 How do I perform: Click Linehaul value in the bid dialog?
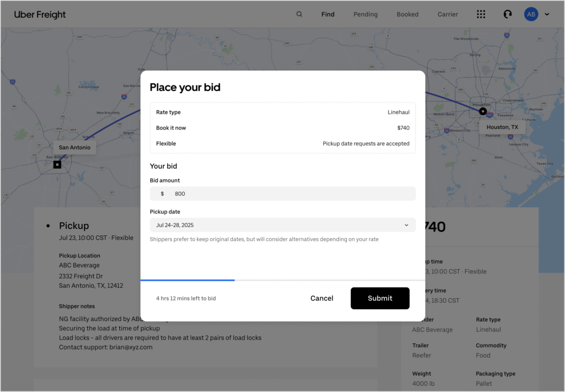coord(398,112)
